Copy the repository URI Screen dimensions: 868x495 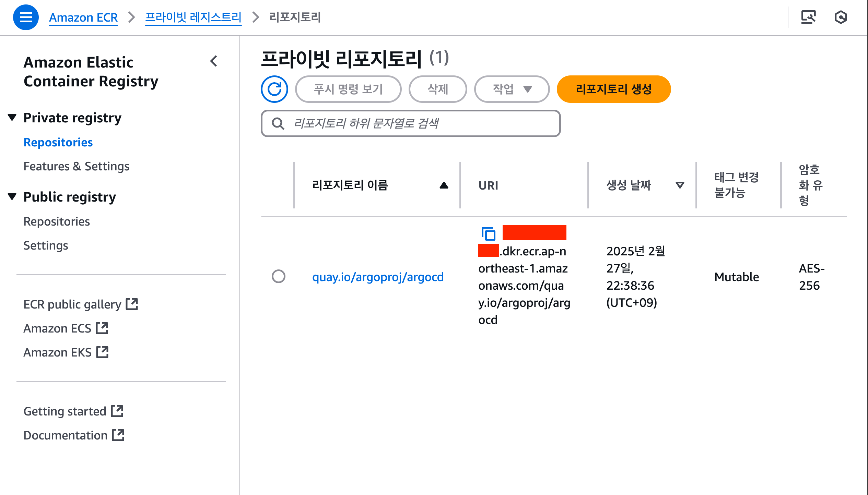tap(489, 234)
